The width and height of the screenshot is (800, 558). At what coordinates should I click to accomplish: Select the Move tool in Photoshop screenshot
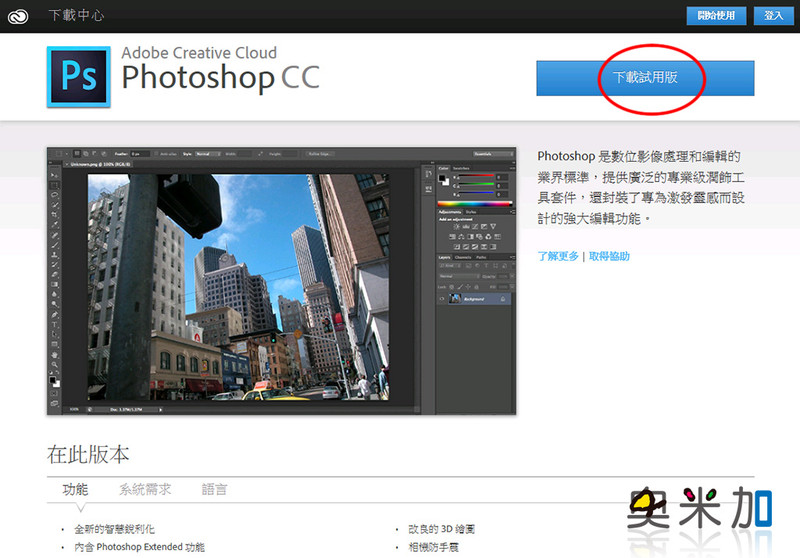click(54, 175)
